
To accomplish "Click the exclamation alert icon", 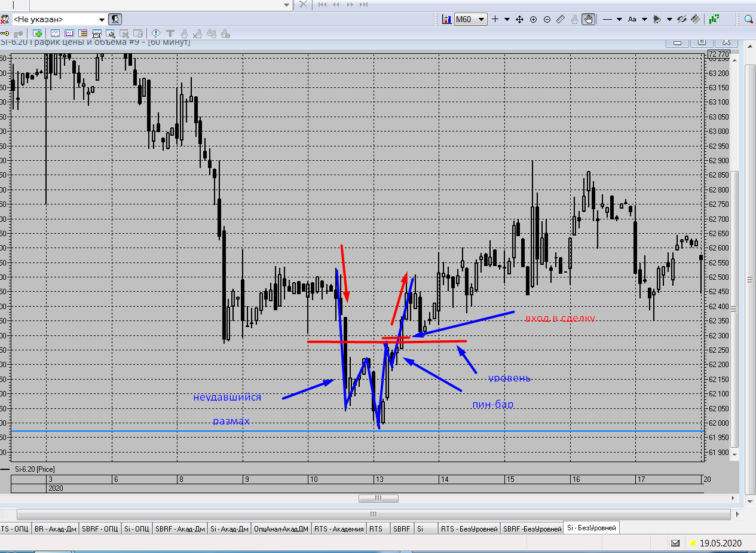I will click(156, 33).
